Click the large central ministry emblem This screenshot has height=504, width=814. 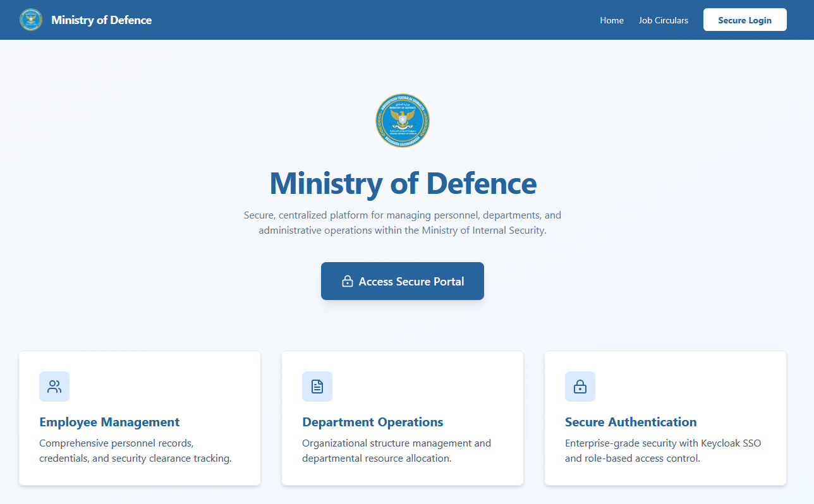coord(403,121)
